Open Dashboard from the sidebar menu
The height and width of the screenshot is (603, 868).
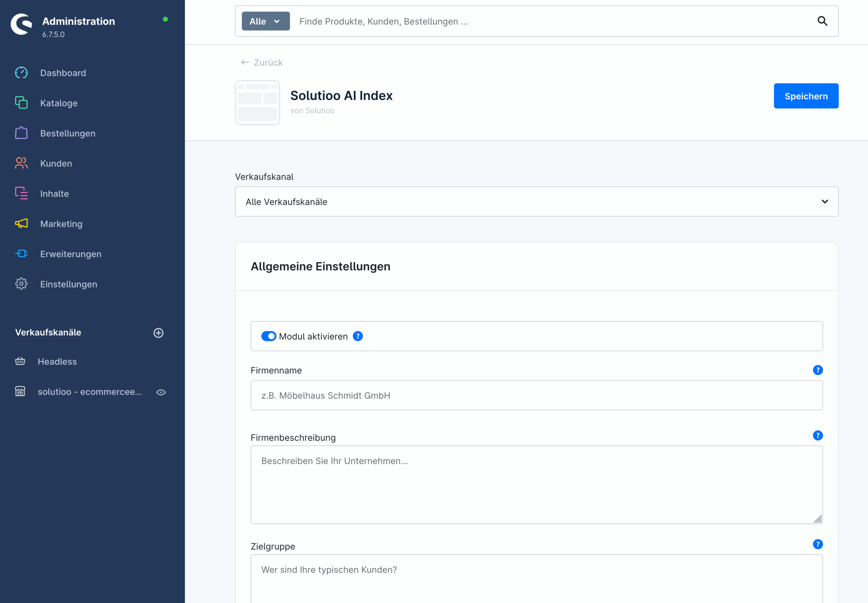(x=63, y=73)
